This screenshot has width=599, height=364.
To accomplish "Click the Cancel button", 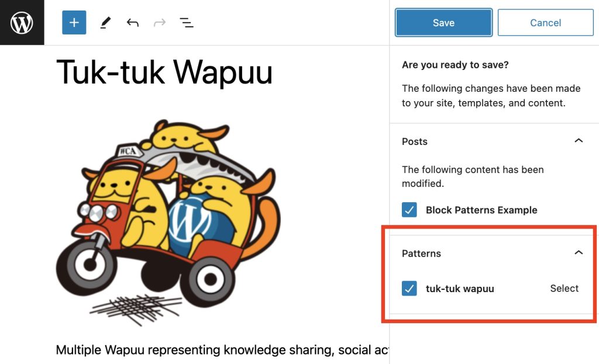I will pos(545,23).
